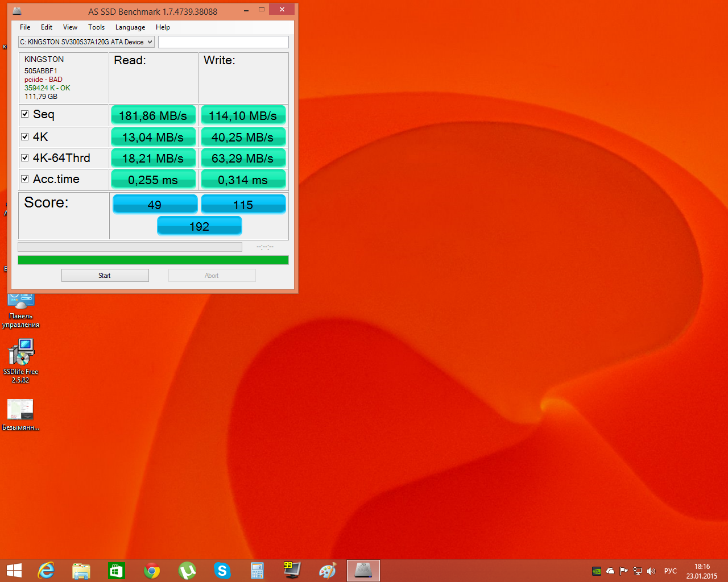The image size is (728, 582).
Task: Click the 4K-64Thrd write value 63,29 MB/s
Action: pos(243,158)
